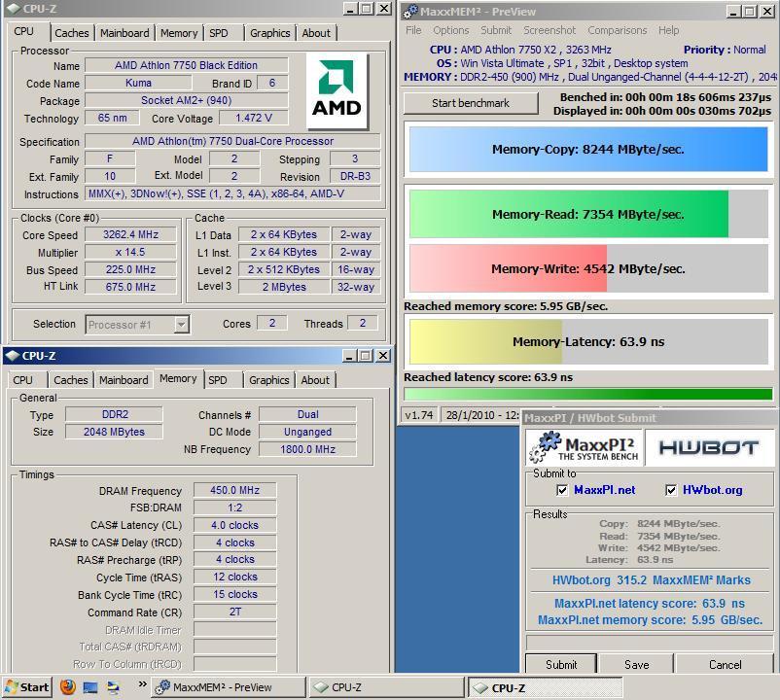Open the File menu in MaxxMEM²

click(x=413, y=30)
